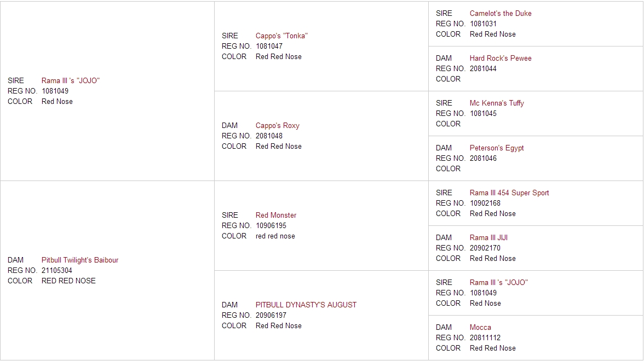Click the RED RED NOSE color text
The image size is (644, 361).
tap(68, 281)
